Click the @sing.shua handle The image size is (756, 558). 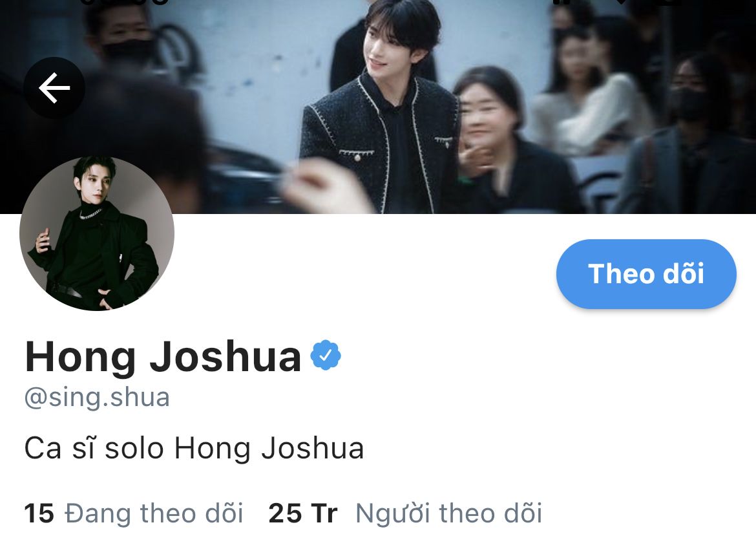tap(97, 398)
